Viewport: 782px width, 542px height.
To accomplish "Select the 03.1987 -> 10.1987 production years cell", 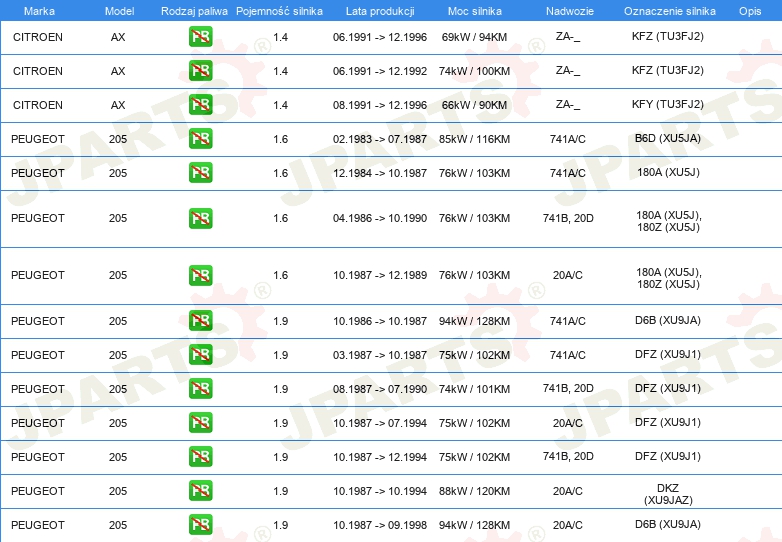I will pos(380,355).
